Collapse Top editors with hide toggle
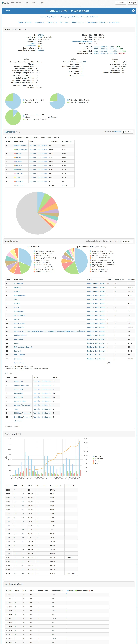 tap(18, 241)
